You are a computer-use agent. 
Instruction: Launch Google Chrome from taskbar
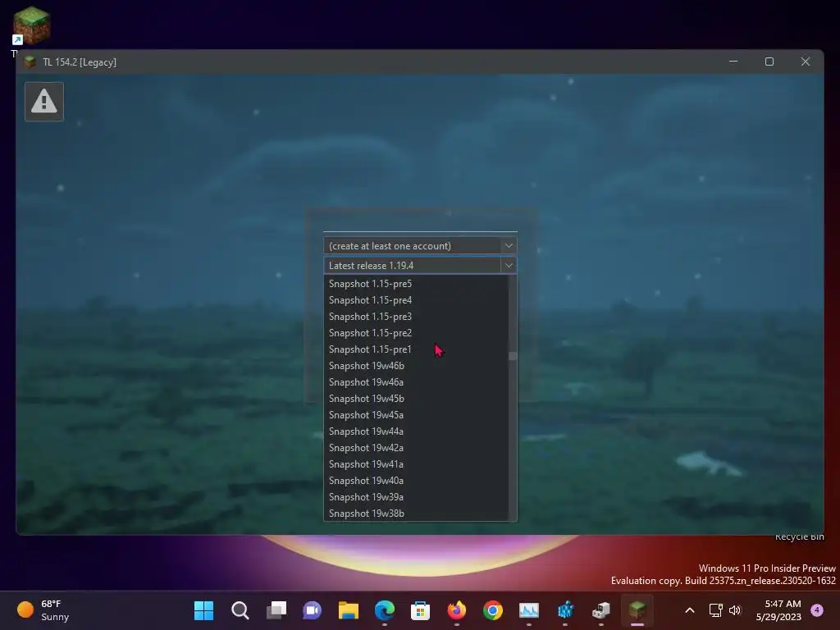[493, 610]
